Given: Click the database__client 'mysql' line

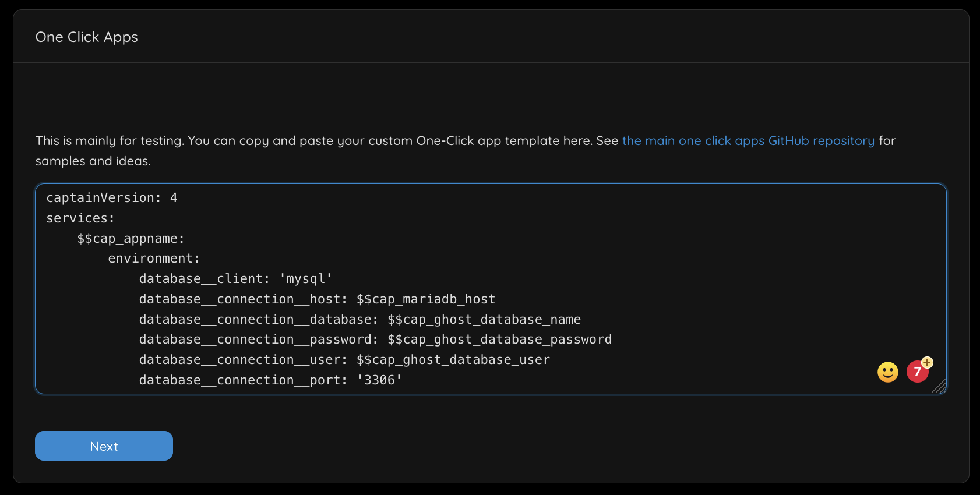Looking at the screenshot, I should pos(235,279).
